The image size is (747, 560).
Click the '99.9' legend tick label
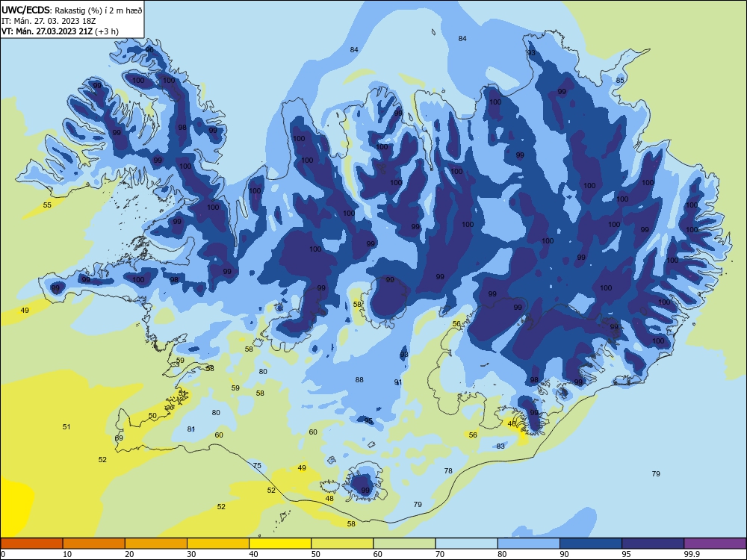point(692,554)
